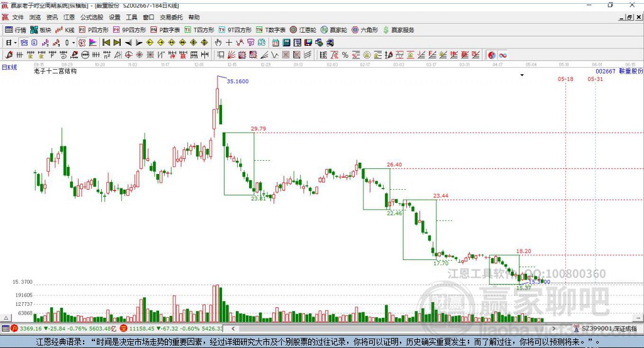Click the percent symbol drawing tool
Screen dimensions: 644x348
345,55
